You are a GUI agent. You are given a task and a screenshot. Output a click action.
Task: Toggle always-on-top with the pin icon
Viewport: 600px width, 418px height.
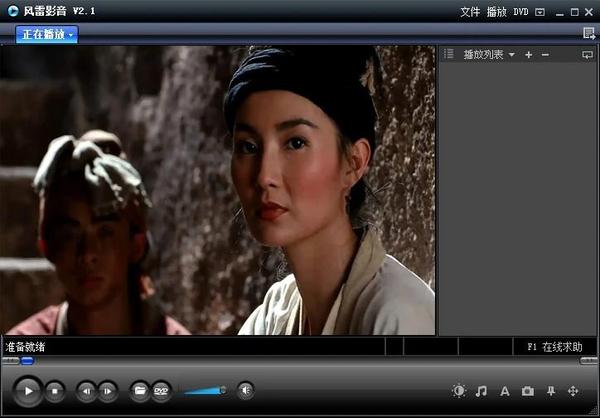coord(551,391)
